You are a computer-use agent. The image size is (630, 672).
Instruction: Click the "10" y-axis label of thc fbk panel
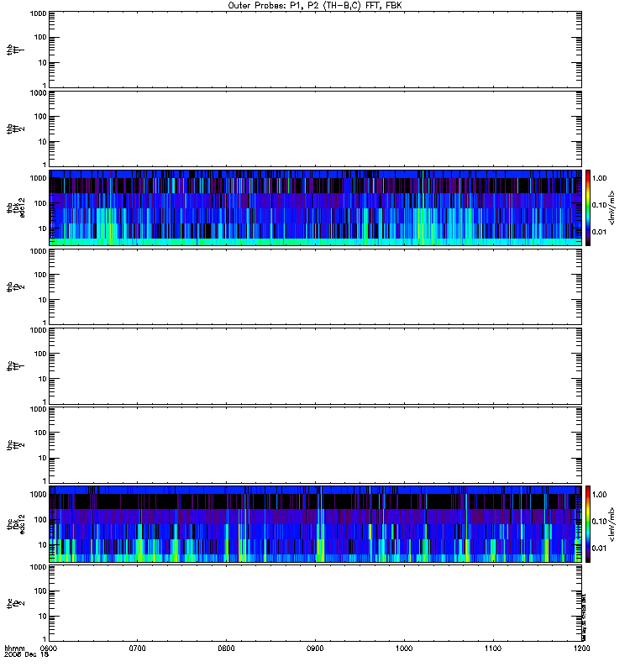click(42, 544)
